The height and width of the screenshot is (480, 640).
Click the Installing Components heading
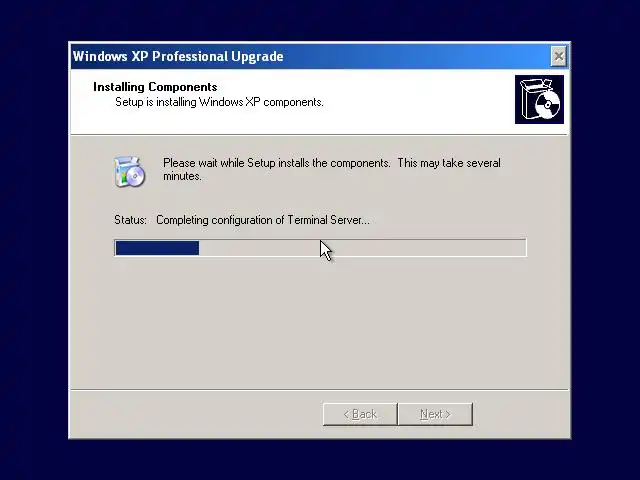(155, 87)
